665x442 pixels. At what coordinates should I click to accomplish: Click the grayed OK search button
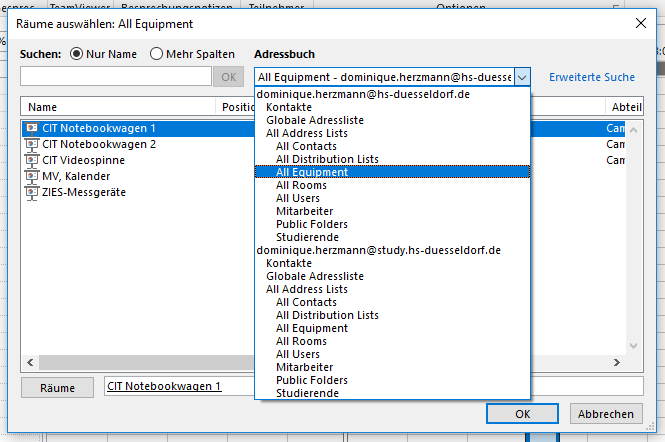(x=229, y=77)
